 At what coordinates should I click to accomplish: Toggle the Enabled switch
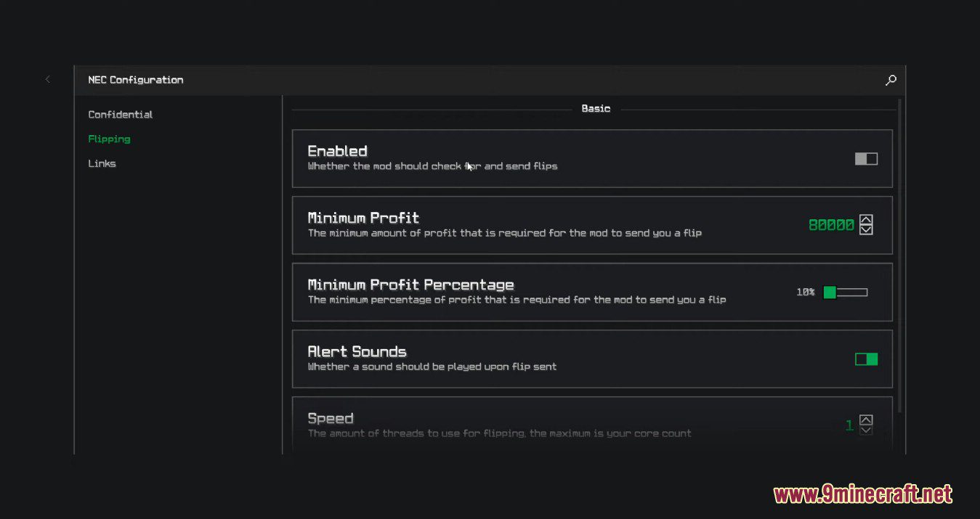866,158
